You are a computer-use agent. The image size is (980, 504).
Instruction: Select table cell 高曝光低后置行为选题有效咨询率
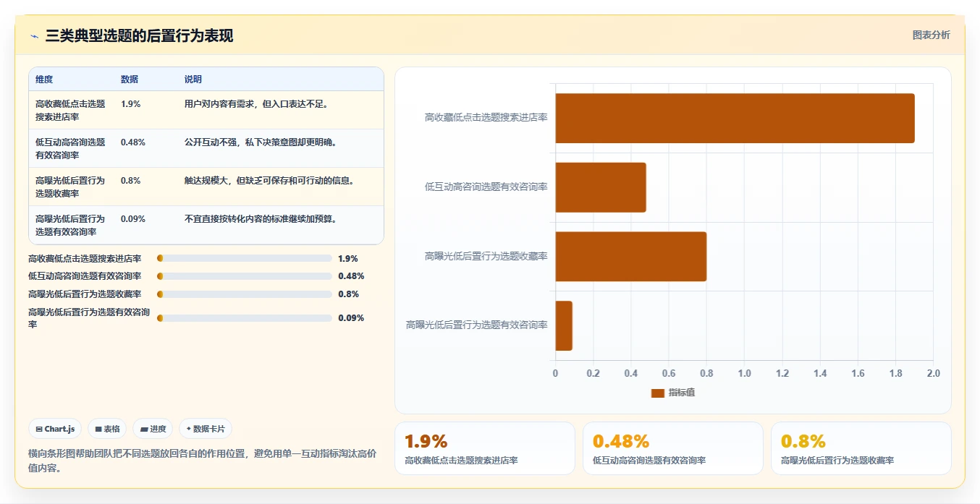71,225
